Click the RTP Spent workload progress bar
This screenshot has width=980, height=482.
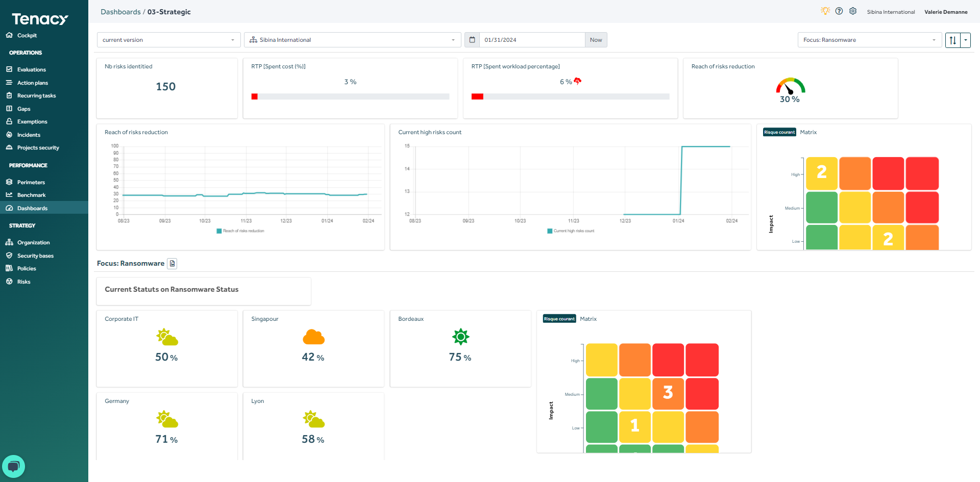click(x=570, y=96)
